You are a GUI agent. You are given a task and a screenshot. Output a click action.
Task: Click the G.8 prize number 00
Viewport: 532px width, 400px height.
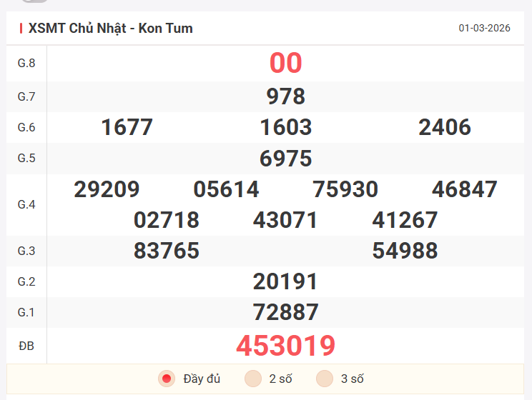[x=285, y=64]
